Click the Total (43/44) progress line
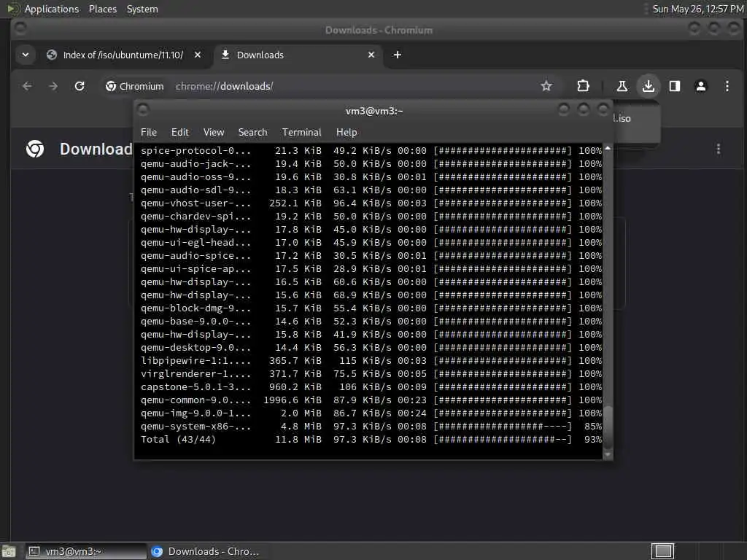Screen dimensions: 747x560 371,440
